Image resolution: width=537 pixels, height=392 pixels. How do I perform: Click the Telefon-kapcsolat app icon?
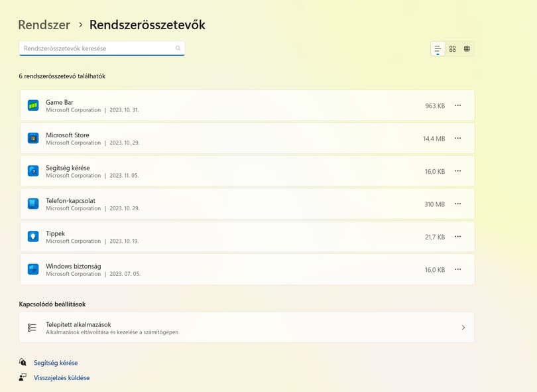tap(33, 204)
